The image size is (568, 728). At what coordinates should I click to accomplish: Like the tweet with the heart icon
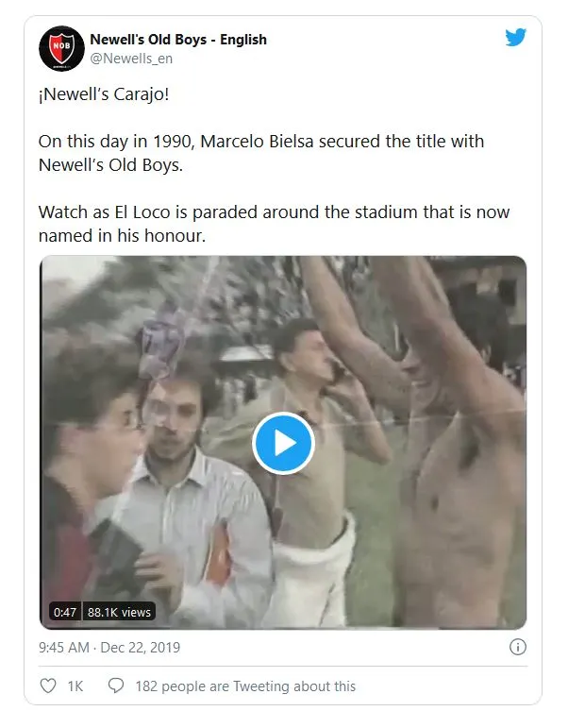tap(47, 686)
